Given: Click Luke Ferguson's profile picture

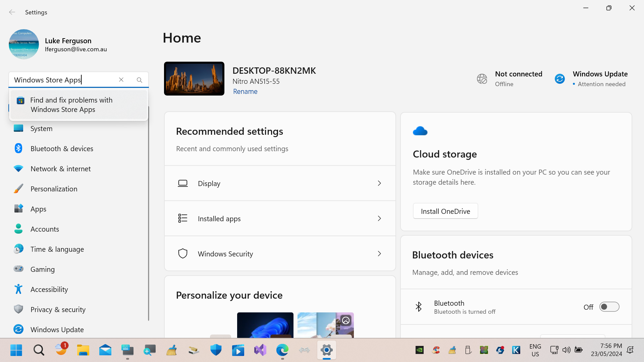Looking at the screenshot, I should click(x=23, y=44).
